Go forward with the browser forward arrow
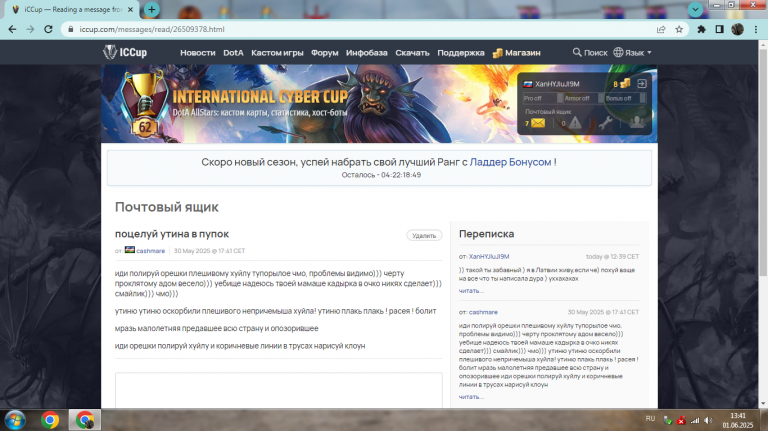Screen dimensions: 768x431 click(30, 29)
